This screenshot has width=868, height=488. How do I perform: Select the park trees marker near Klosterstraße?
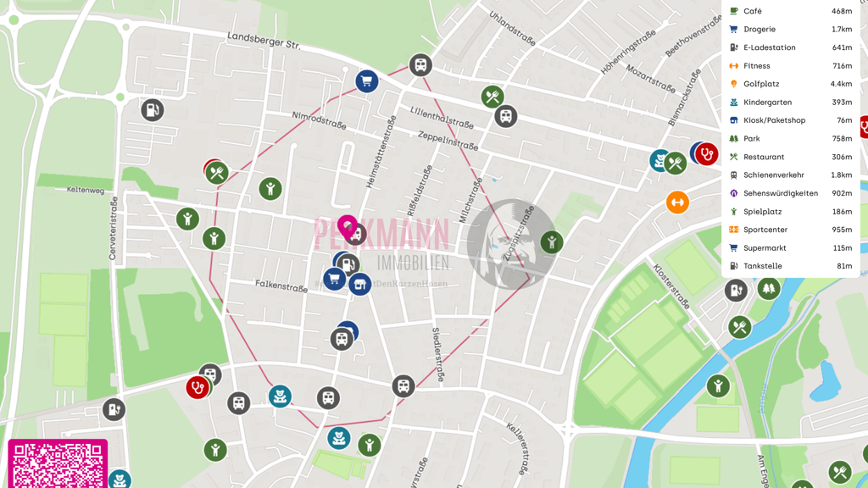click(768, 288)
